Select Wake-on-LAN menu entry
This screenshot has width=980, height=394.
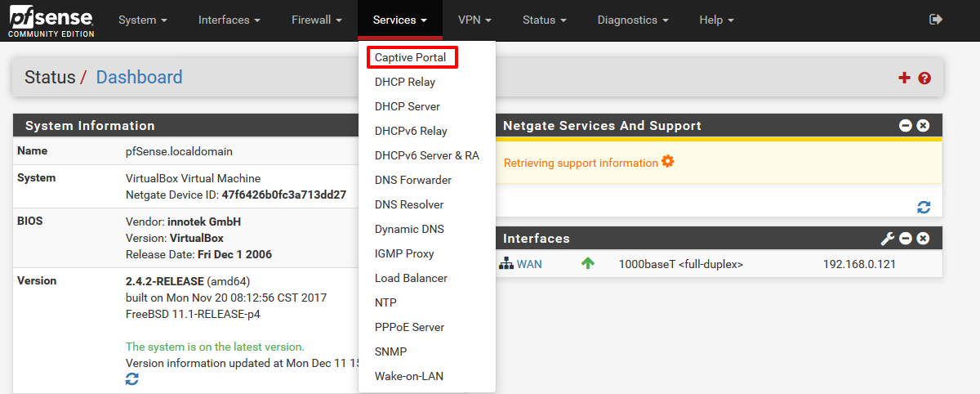409,376
